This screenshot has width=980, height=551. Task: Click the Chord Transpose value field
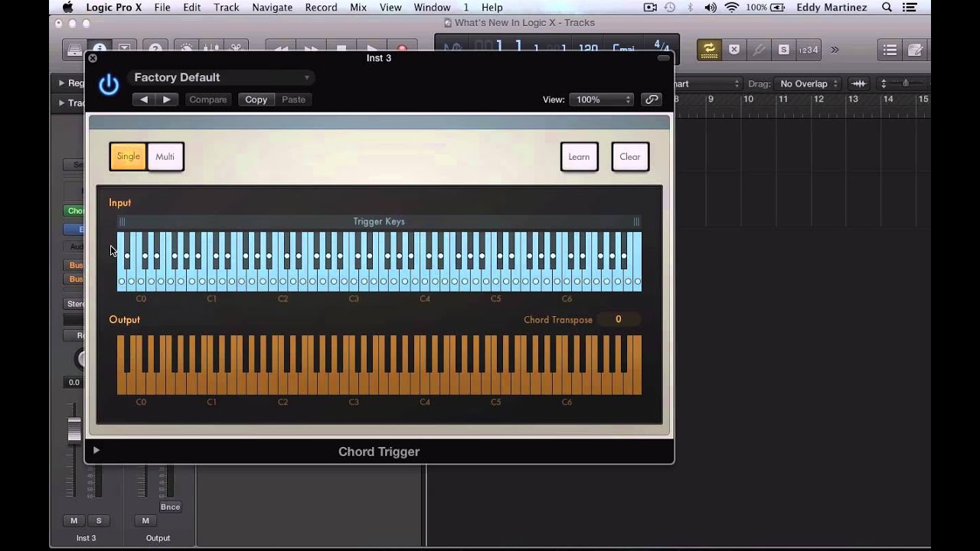click(x=618, y=320)
